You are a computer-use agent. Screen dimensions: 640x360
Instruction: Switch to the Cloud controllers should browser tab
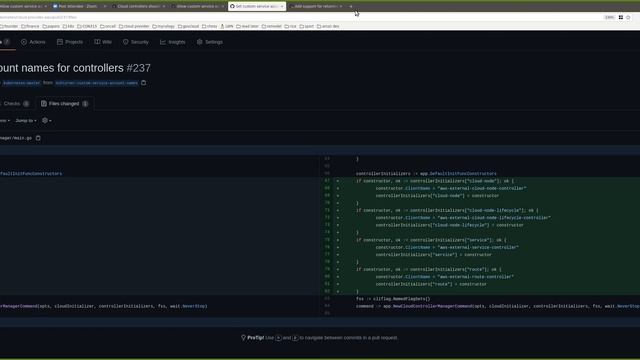tap(138, 7)
